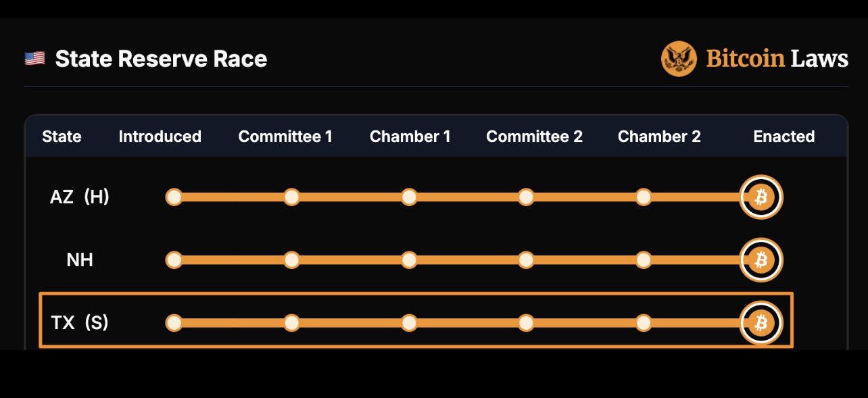The image size is (868, 398).
Task: Click the US flag icon beside the title
Action: click(x=34, y=59)
